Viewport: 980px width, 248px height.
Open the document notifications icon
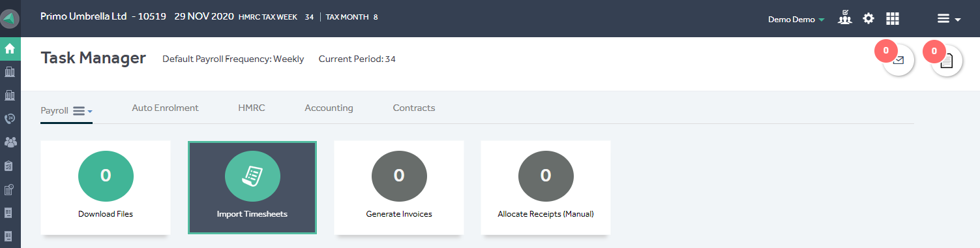coord(947,61)
